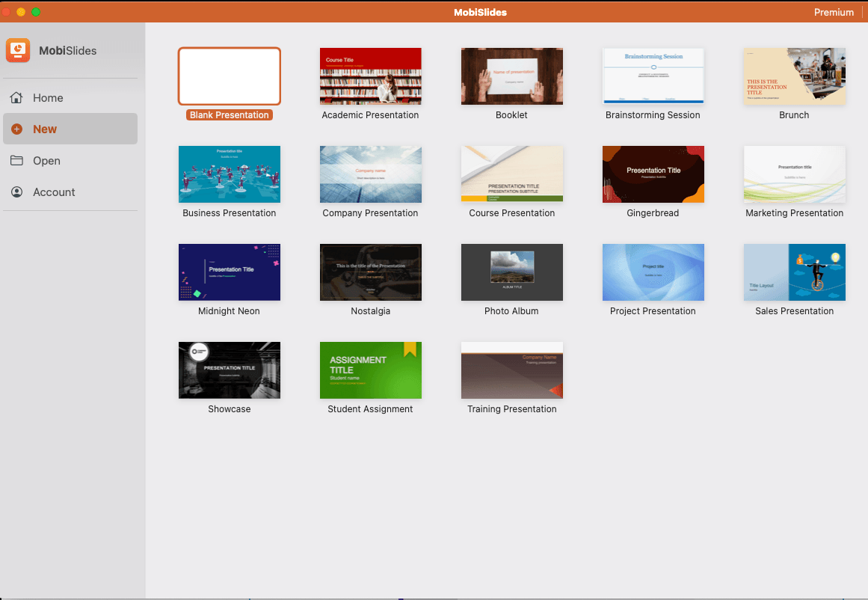
Task: Choose the Sales Presentation template
Action: point(794,272)
